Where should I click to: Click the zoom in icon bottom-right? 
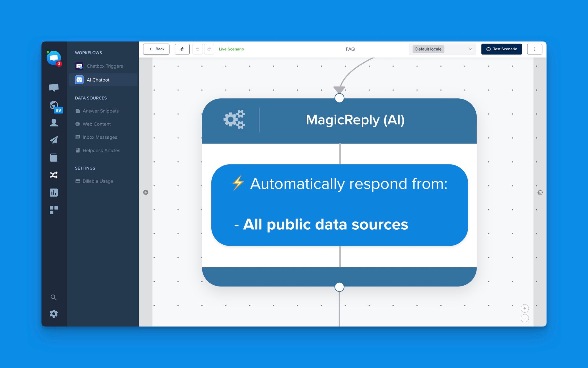[525, 308]
